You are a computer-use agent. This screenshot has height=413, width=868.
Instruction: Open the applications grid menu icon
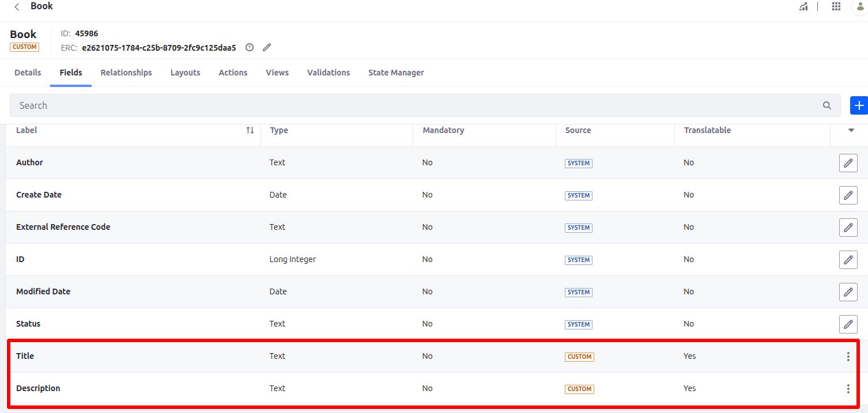point(836,6)
